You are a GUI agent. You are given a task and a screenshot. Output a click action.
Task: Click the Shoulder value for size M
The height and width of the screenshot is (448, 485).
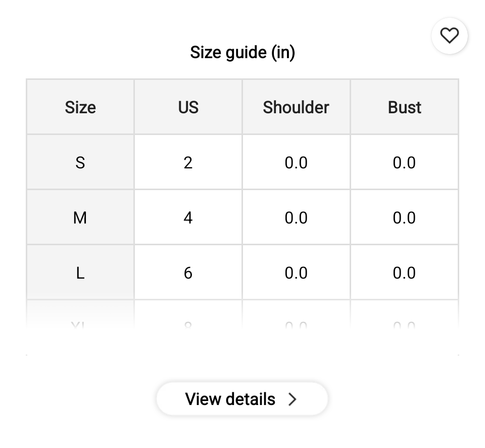[296, 218]
